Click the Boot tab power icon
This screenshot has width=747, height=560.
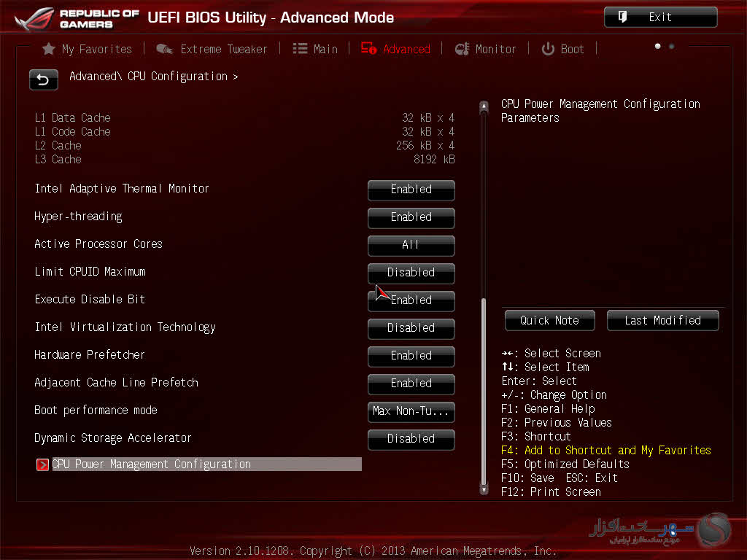(548, 49)
